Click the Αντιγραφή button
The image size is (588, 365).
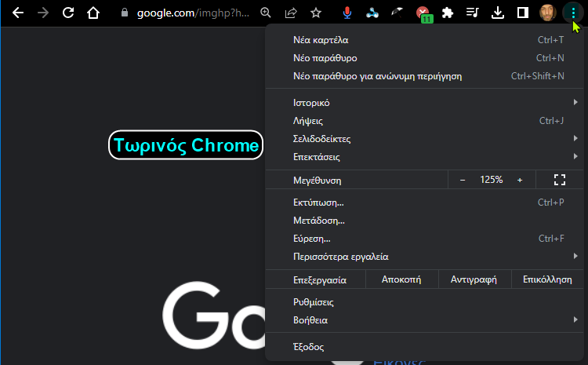(474, 279)
